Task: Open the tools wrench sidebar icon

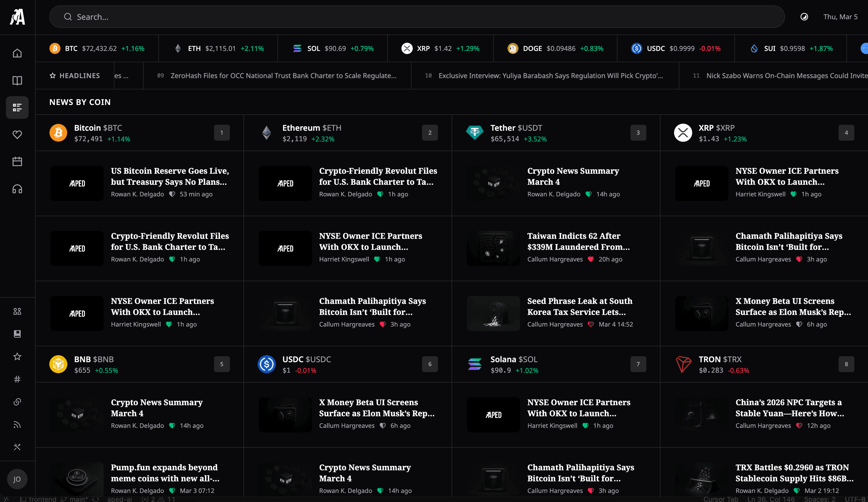Action: click(x=17, y=447)
